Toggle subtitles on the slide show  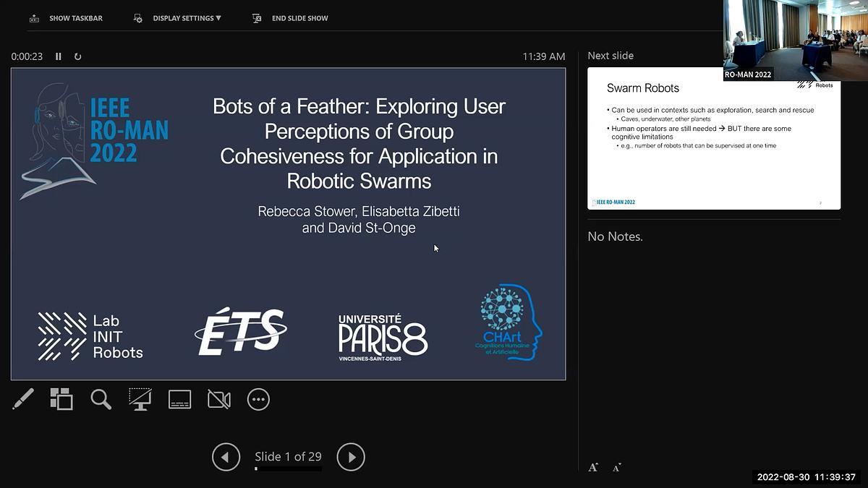tap(179, 399)
